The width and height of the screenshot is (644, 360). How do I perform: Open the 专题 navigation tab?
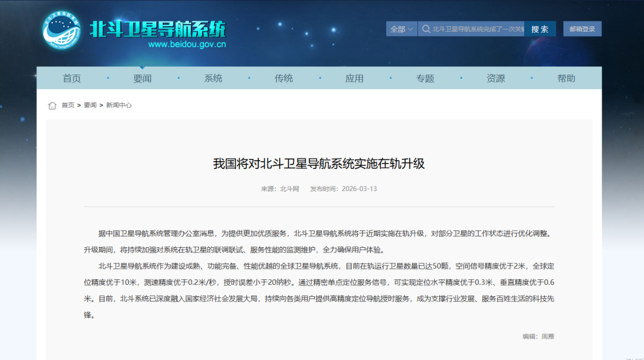pos(425,78)
